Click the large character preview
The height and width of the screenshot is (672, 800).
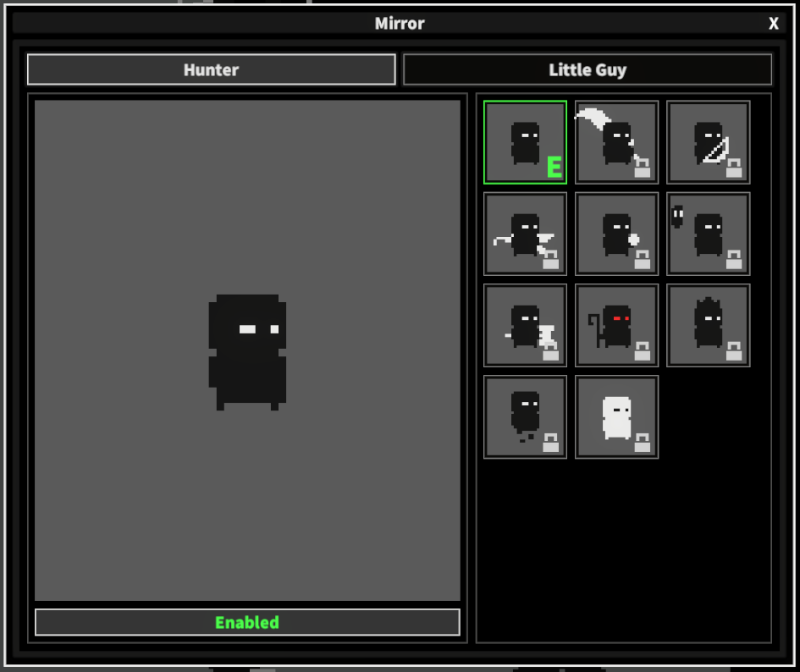[247, 350]
